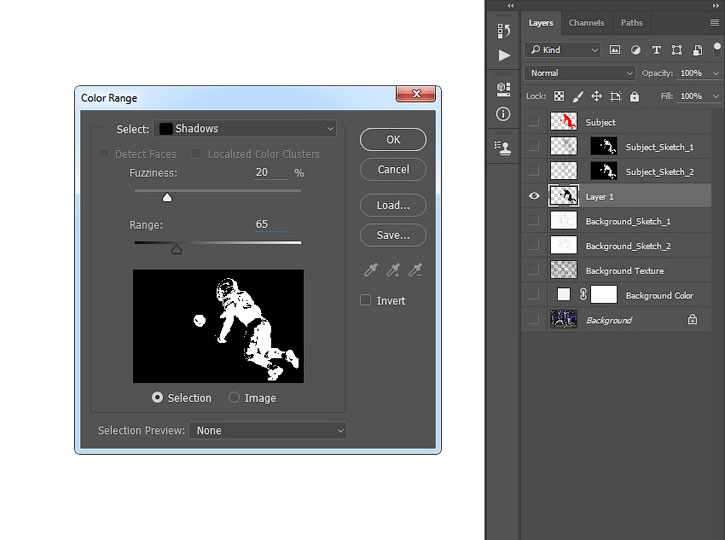Switch to the Paths tab
This screenshot has height=540, width=725.
coord(632,23)
